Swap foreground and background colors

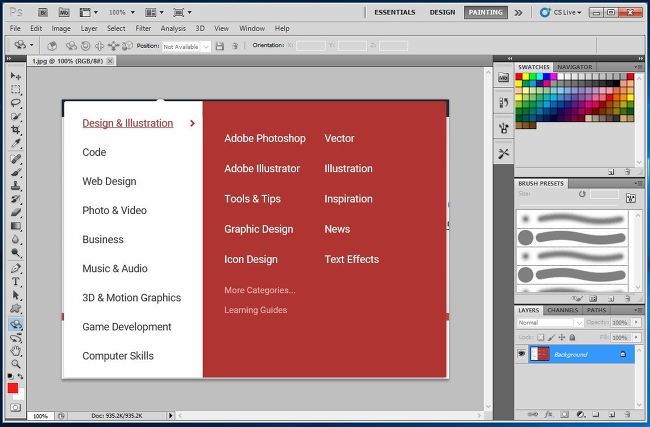(x=20, y=376)
